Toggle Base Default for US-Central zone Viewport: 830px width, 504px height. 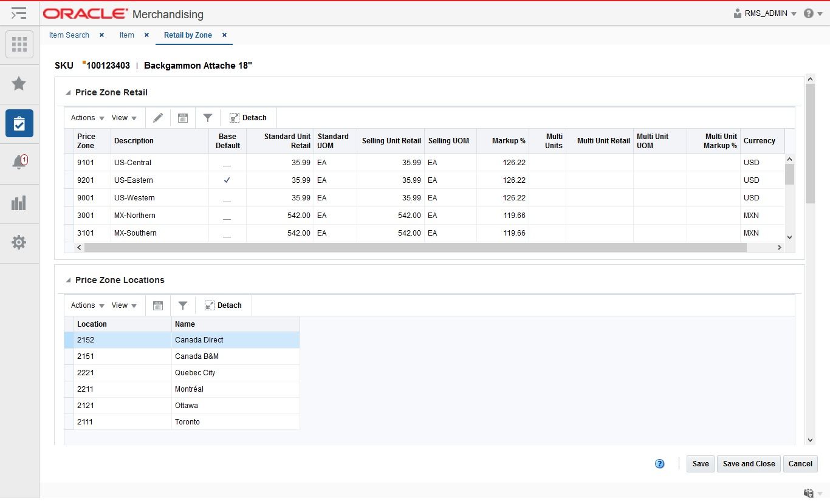pyautogui.click(x=227, y=163)
